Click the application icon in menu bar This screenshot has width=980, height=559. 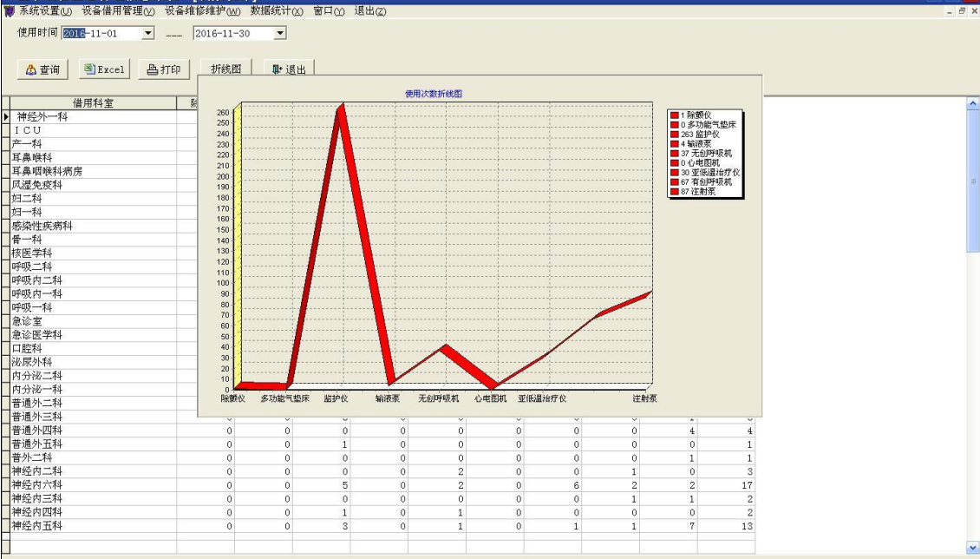tap(9, 10)
